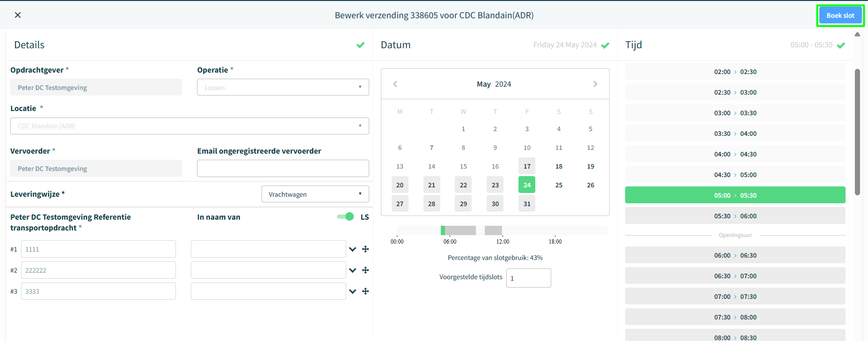
Task: Go to next month in calendar
Action: [x=595, y=84]
